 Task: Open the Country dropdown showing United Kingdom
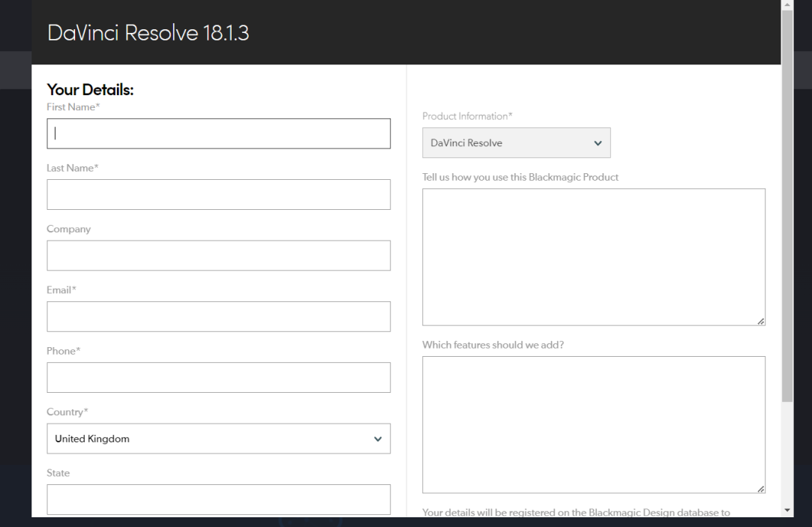218,439
